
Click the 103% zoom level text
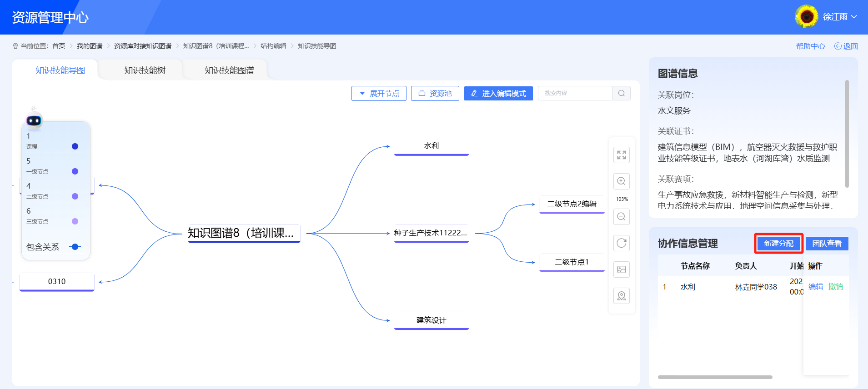click(x=622, y=199)
